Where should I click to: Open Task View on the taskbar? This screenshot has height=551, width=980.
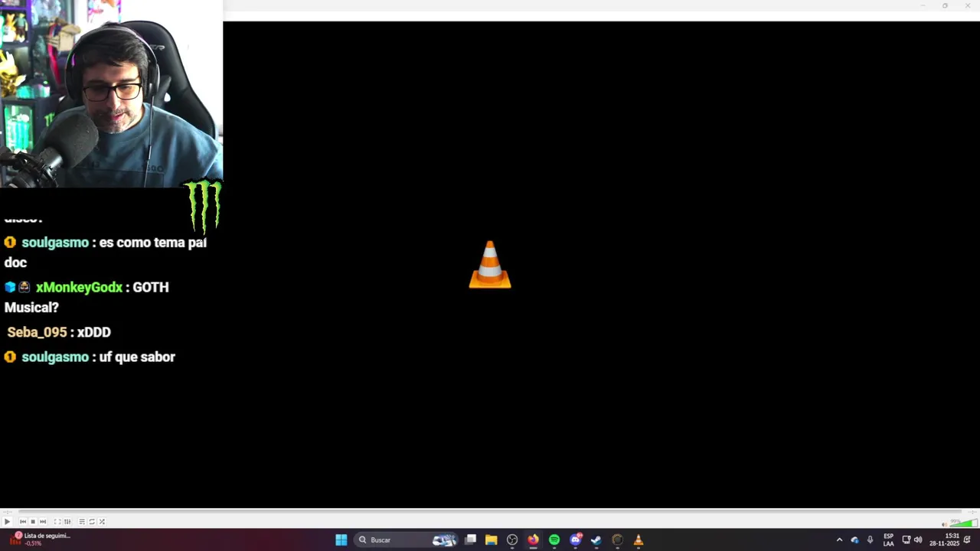[x=471, y=540]
